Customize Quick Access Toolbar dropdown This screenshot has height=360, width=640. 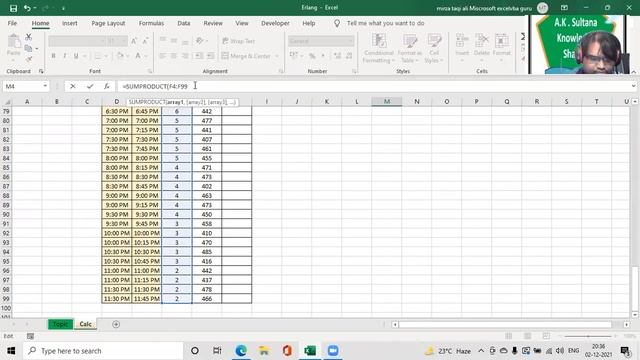(x=63, y=8)
